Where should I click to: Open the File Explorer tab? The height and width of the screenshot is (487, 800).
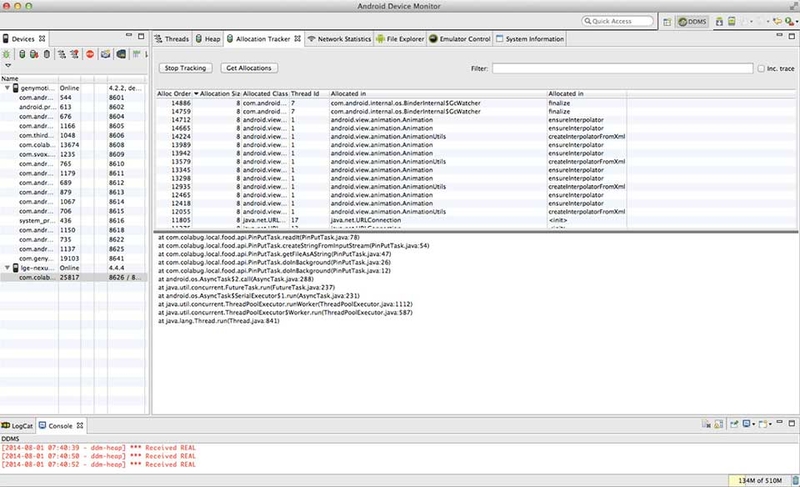tap(400, 39)
